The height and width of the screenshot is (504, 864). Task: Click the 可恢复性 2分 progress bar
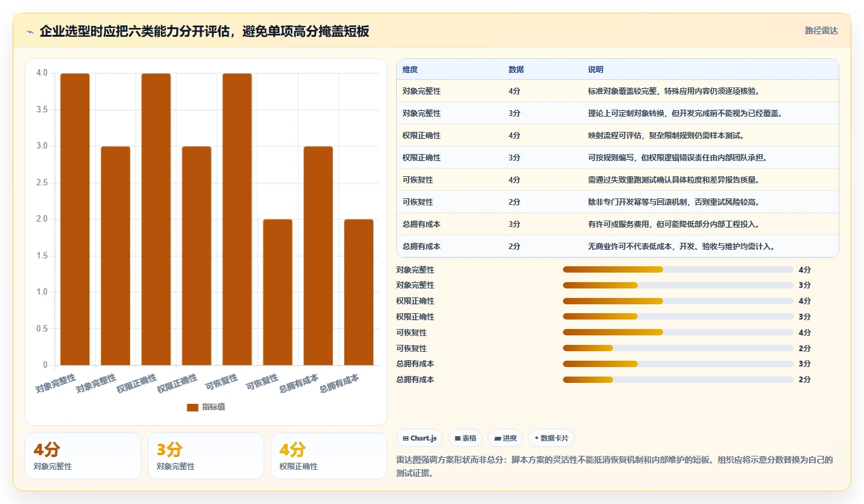pyautogui.click(x=678, y=348)
